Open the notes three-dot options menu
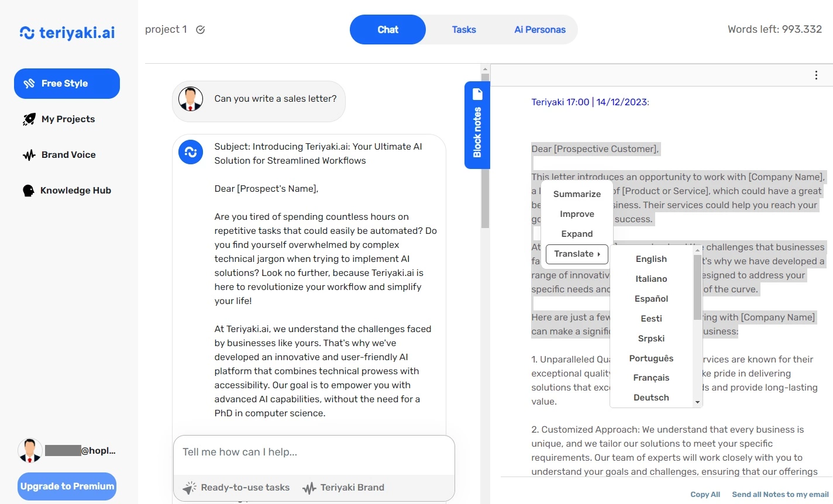 [816, 75]
